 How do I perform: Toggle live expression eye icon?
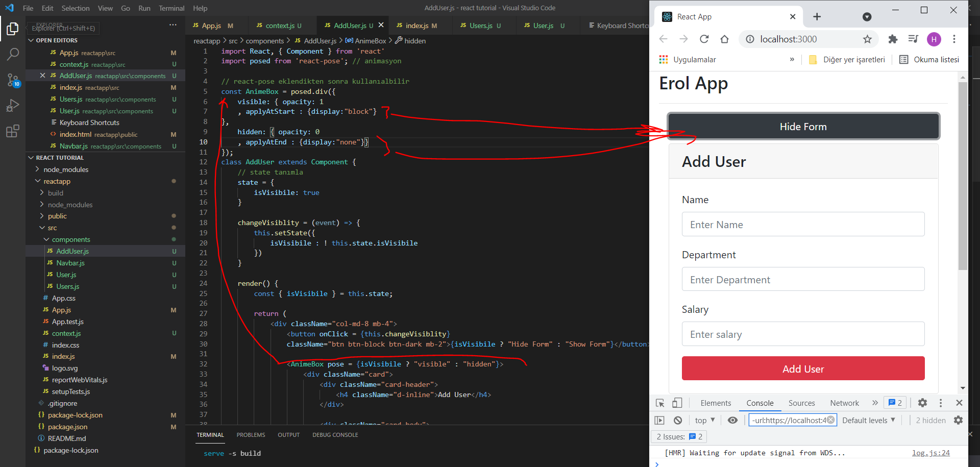pyautogui.click(x=732, y=421)
